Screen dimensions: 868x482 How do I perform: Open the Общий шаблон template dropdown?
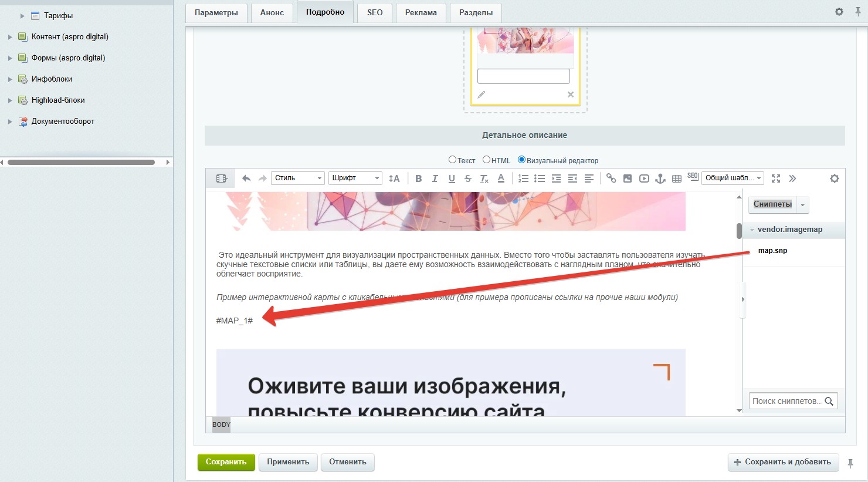[733, 178]
